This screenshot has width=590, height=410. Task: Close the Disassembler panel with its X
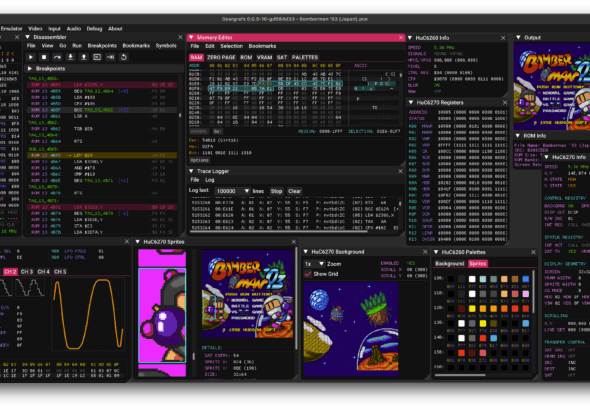[180, 37]
